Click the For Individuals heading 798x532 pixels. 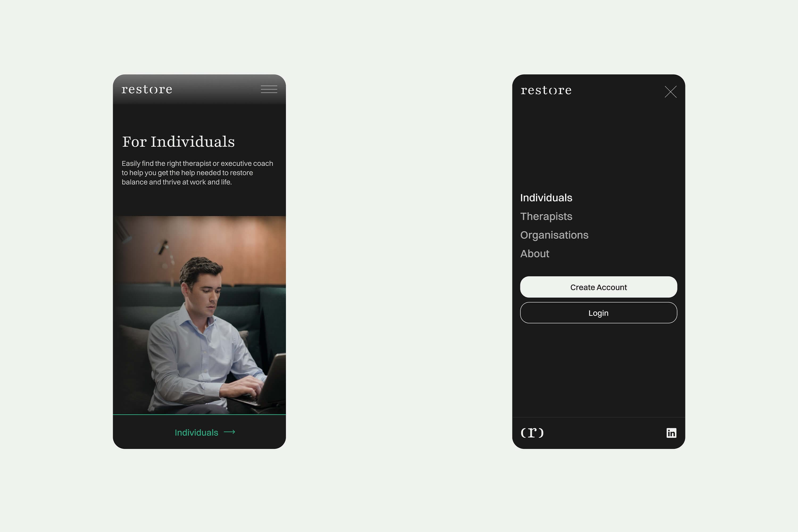(x=178, y=142)
